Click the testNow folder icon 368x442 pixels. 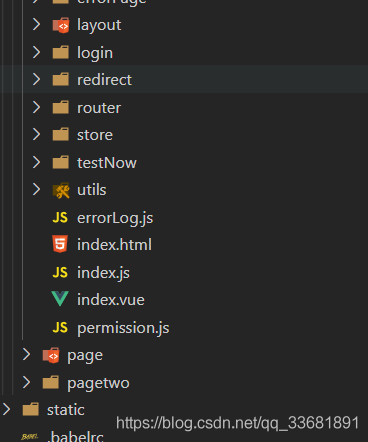61,162
